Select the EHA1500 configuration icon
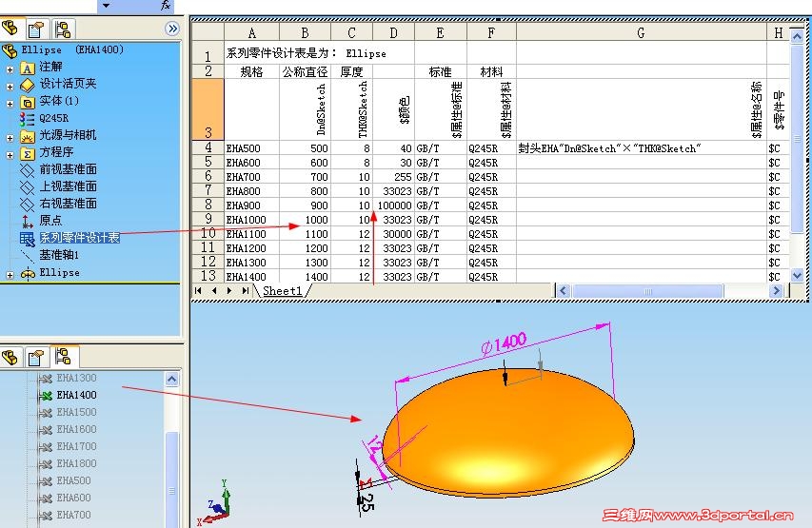This screenshot has width=812, height=528. click(x=46, y=413)
